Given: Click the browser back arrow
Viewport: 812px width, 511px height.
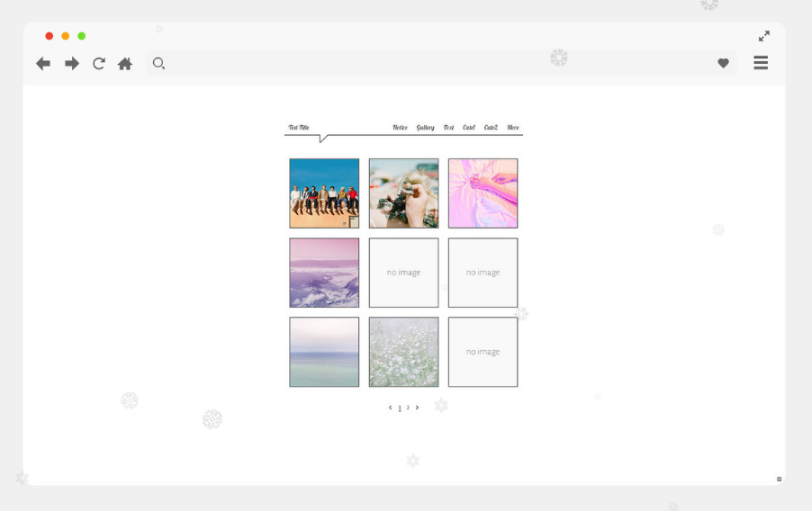Looking at the screenshot, I should coord(43,64).
